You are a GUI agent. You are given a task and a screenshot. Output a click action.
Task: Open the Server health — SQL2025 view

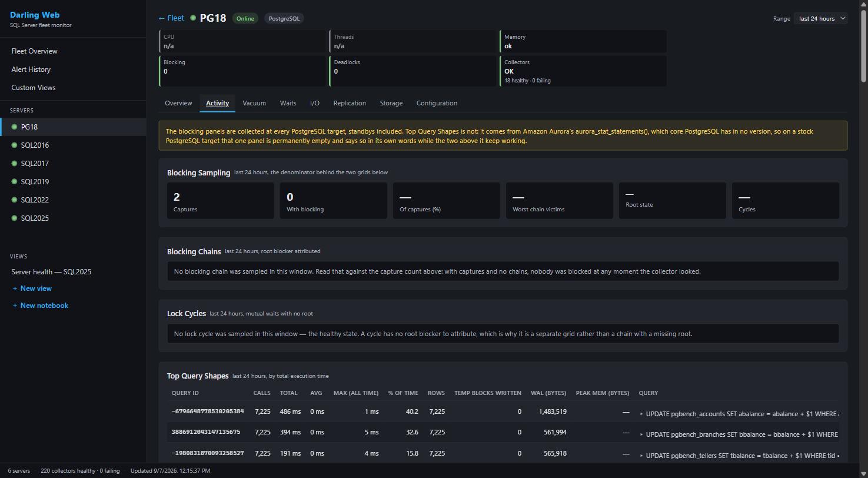(51, 272)
